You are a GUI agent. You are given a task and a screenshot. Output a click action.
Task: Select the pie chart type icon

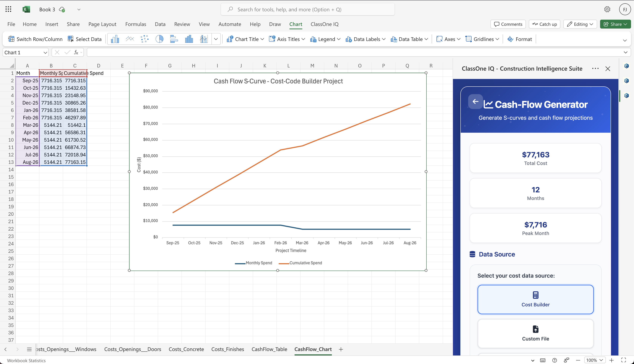coord(159,39)
